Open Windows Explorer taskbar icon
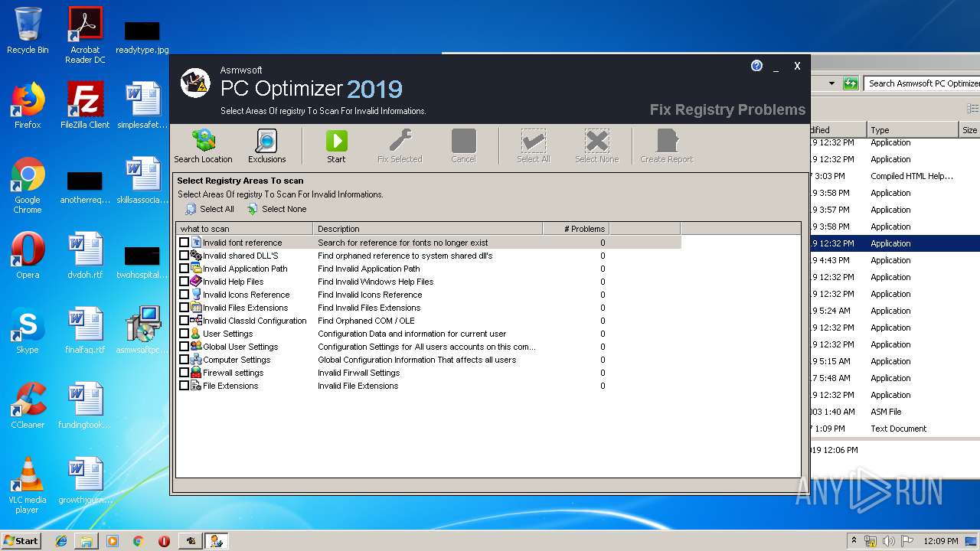Image resolution: width=980 pixels, height=551 pixels. point(87,541)
